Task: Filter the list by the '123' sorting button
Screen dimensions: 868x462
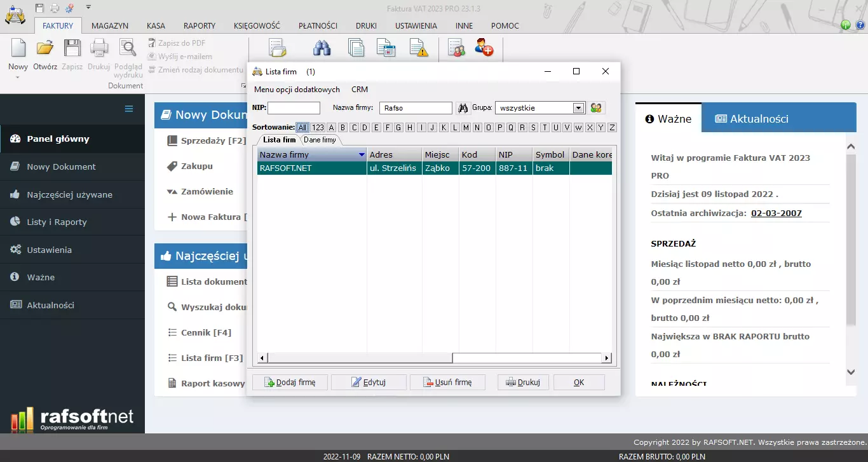Action: click(x=318, y=128)
